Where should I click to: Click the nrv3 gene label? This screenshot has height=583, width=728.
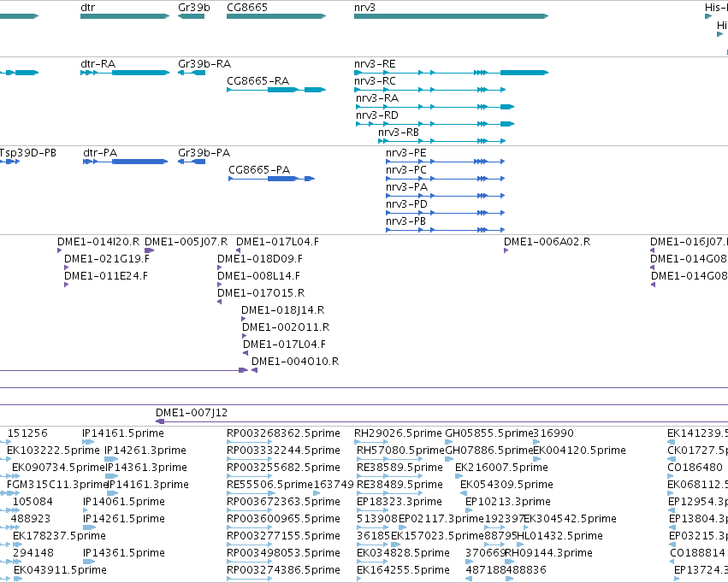(x=364, y=8)
